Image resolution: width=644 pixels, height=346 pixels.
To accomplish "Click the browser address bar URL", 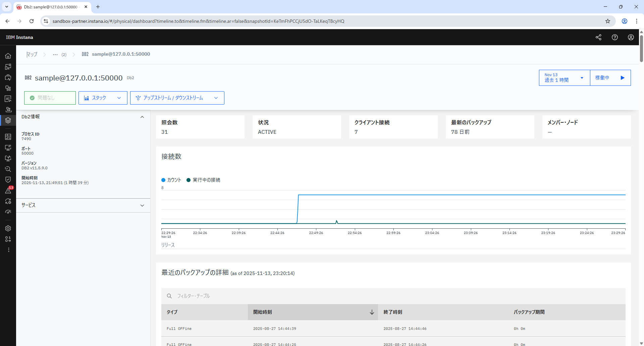I will pos(198,21).
